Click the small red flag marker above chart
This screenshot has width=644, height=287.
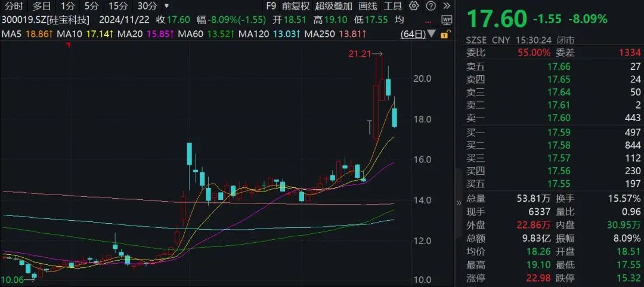coord(68,45)
